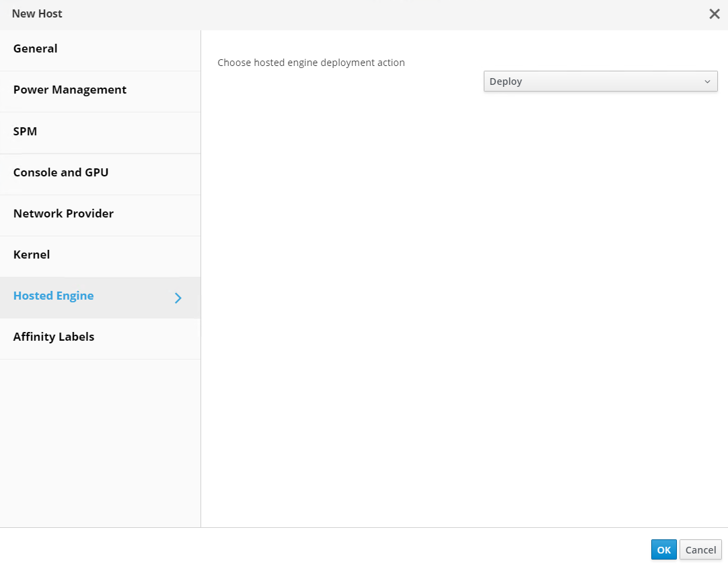Open the Power Management tab

point(70,90)
